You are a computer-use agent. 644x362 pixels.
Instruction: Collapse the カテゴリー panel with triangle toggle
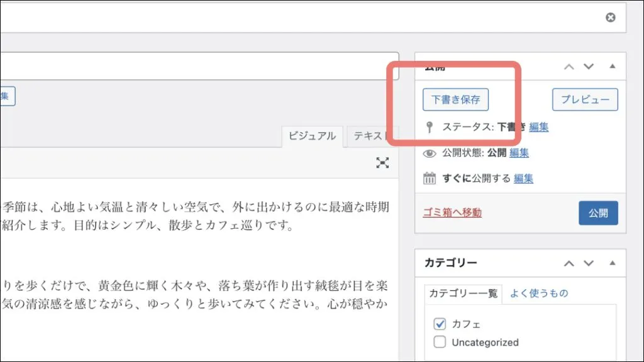click(x=613, y=263)
